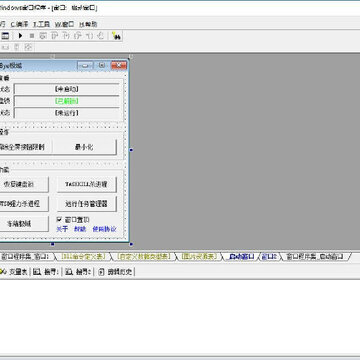Image resolution: width=360 pixels, height=360 pixels.
Task: Click the Stop (square) toolbar icon
Action: pos(32,36)
